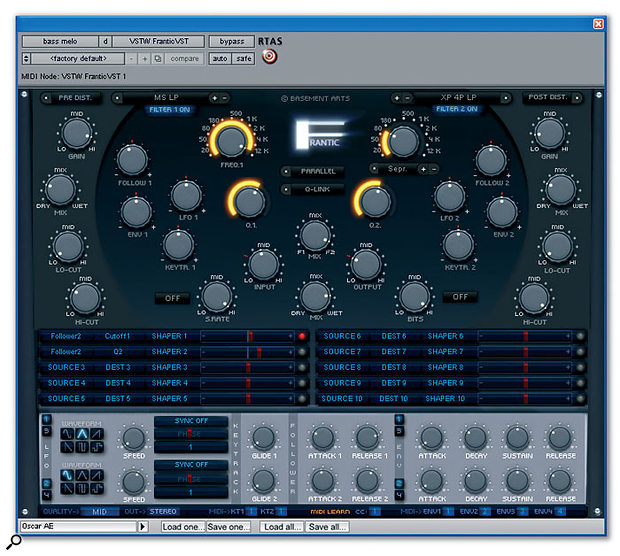Open the <factory default> preset menu
Image resolution: width=620 pixels, height=556 pixels.
point(78,59)
